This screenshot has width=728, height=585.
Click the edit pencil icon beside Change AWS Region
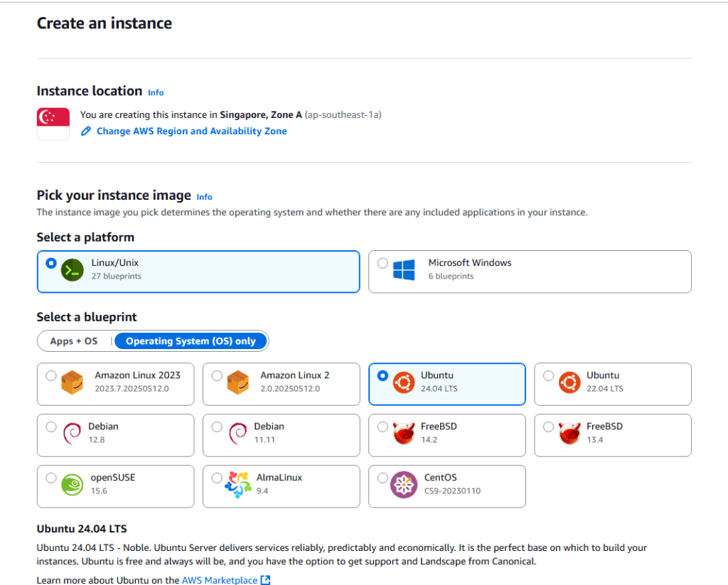pyautogui.click(x=86, y=132)
